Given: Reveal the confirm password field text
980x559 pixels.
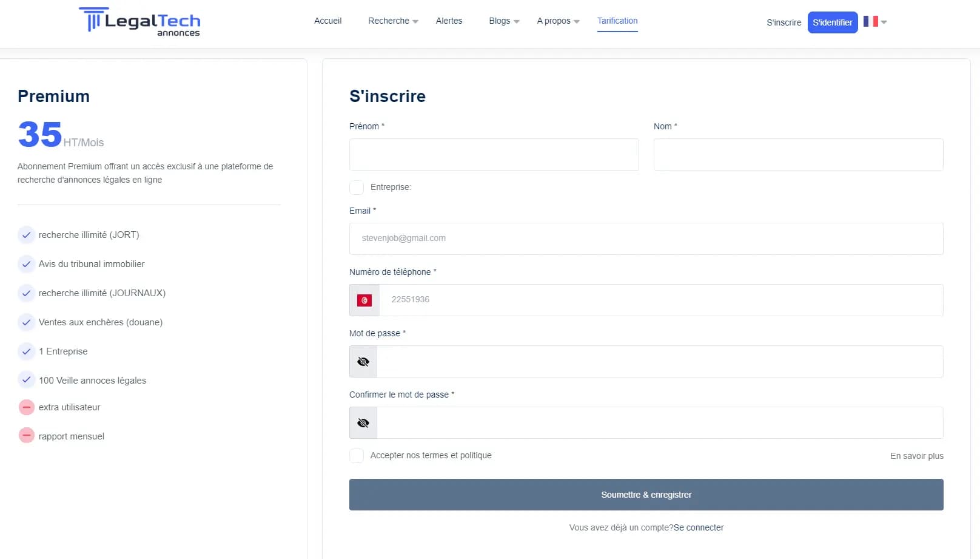Looking at the screenshot, I should [363, 423].
